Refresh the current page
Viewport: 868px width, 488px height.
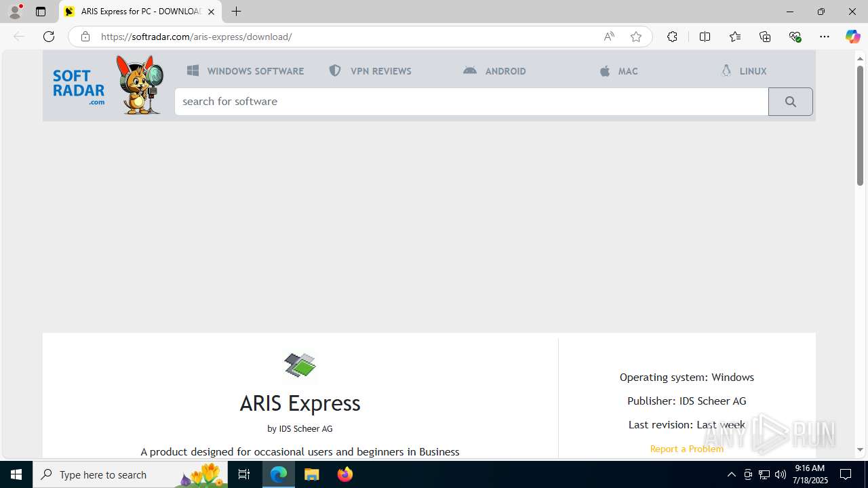49,37
